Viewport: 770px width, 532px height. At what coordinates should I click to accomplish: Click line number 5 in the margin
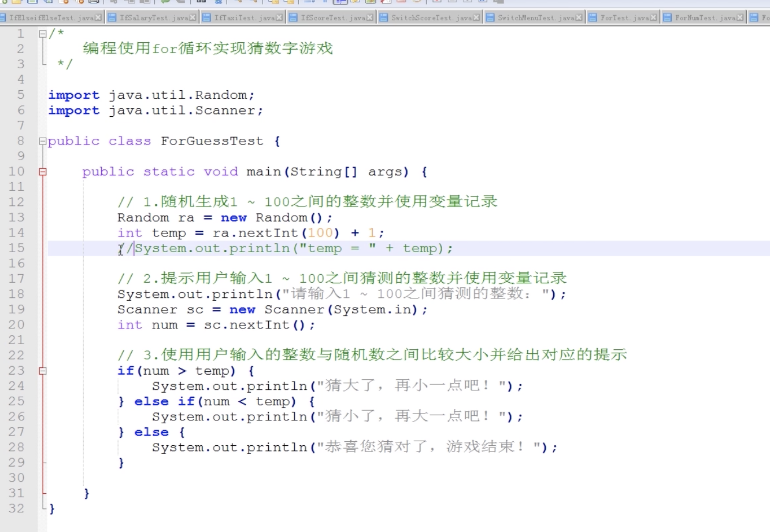click(21, 95)
